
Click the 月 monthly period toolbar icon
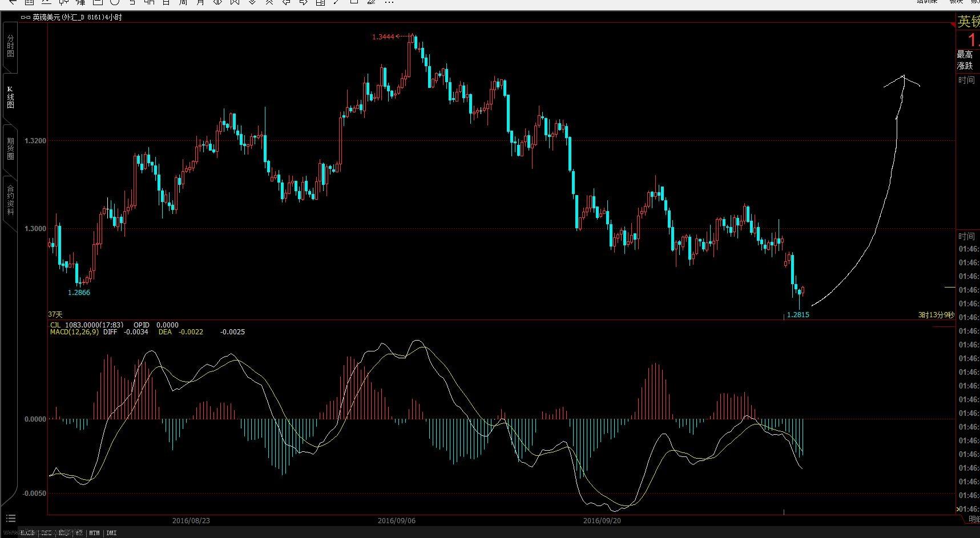200,2
